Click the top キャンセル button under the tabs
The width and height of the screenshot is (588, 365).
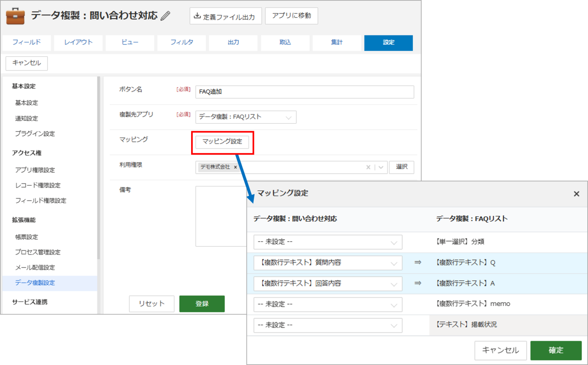pos(26,63)
